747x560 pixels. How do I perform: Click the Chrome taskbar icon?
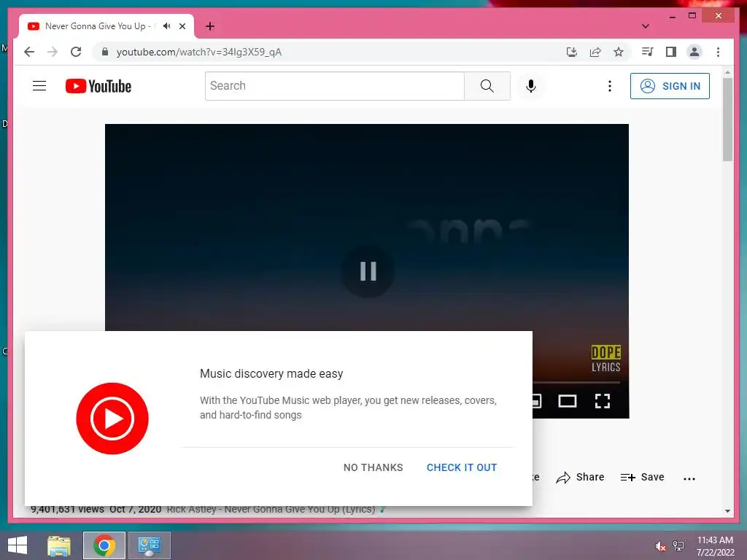104,545
